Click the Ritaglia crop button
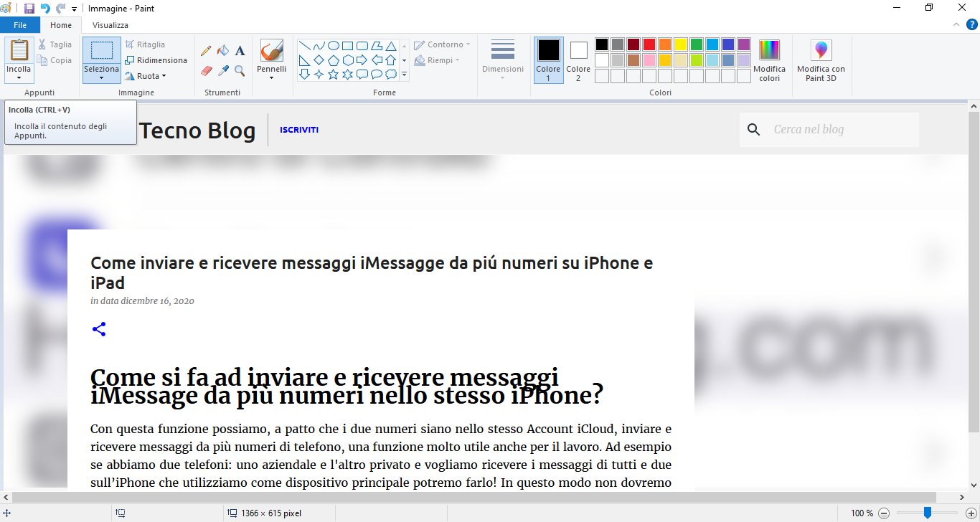Screen dimensions: 980x522 tap(146, 44)
